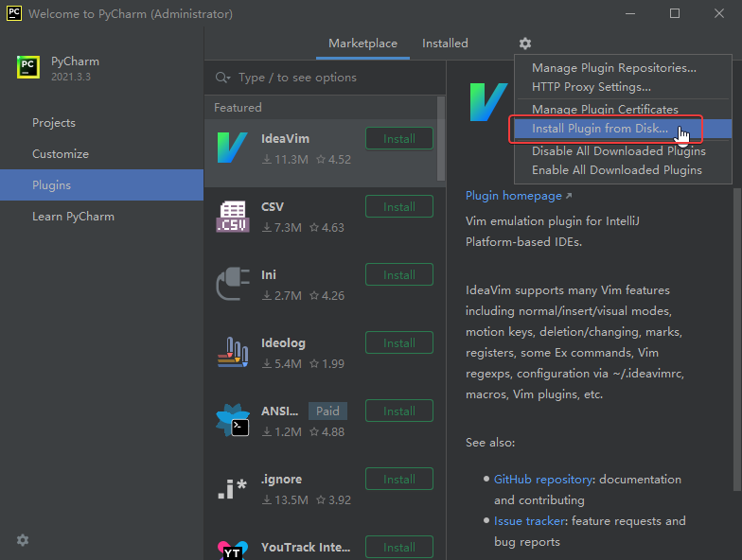This screenshot has height=560, width=742.
Task: Click the ANSI plugin terminal icon
Action: 233,420
